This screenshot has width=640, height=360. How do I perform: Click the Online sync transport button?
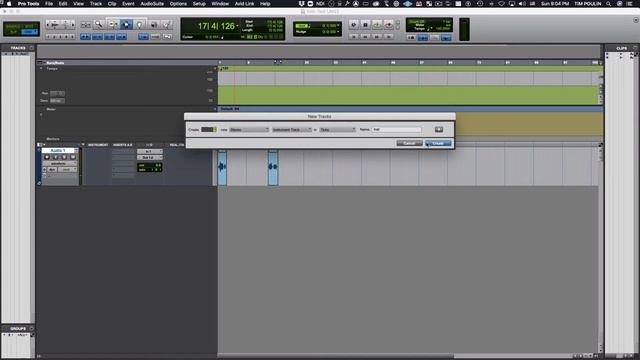tap(353, 25)
